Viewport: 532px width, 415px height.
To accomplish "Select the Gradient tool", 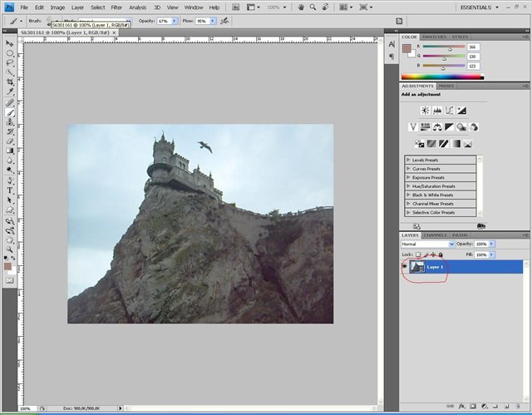I will point(9,151).
